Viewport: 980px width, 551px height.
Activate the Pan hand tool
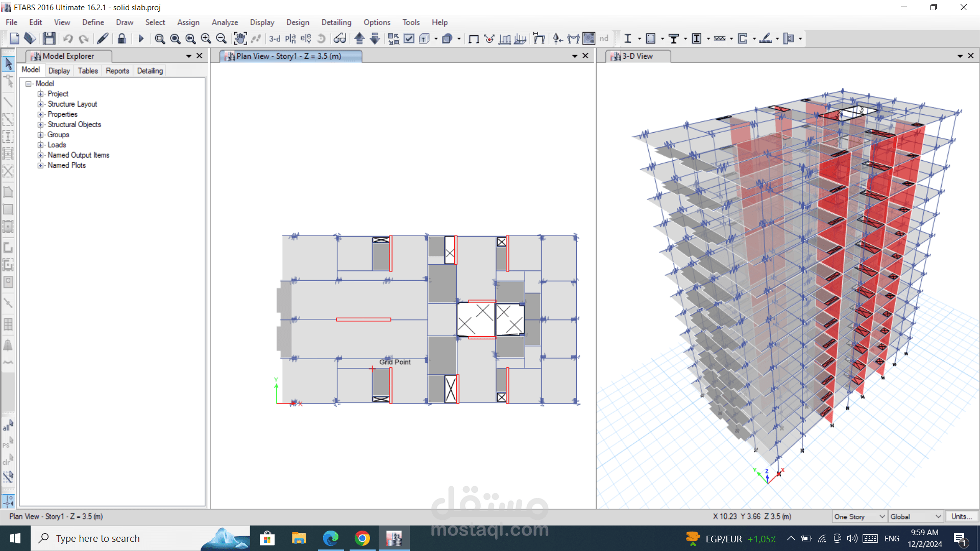240,38
